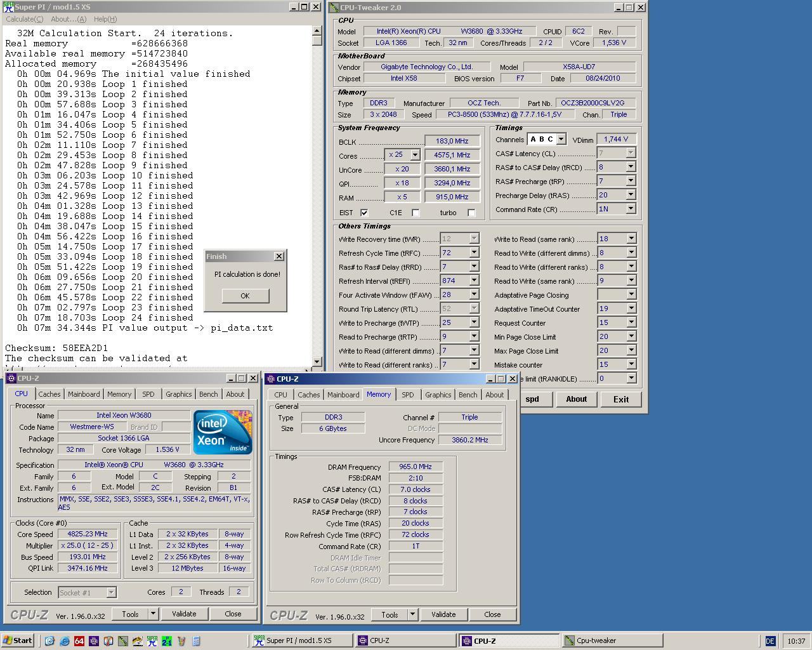The height and width of the screenshot is (650, 812).
Task: Click the DE language indicator in tray
Action: click(770, 641)
